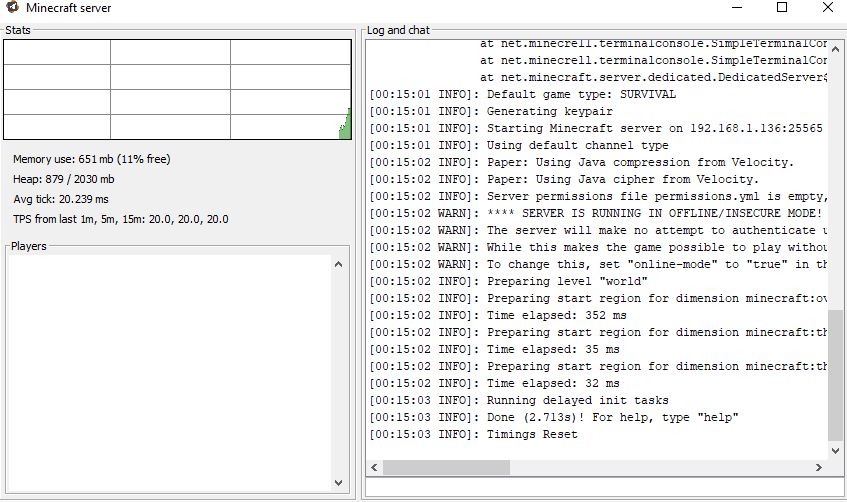This screenshot has height=502, width=847.
Task: Click the log vertical scrollbar thumb
Action: [x=835, y=376]
